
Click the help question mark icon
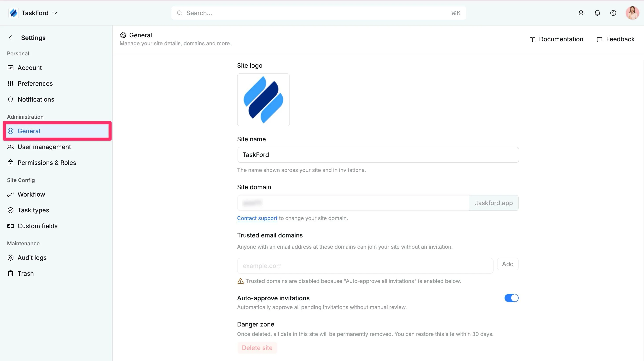point(613,13)
